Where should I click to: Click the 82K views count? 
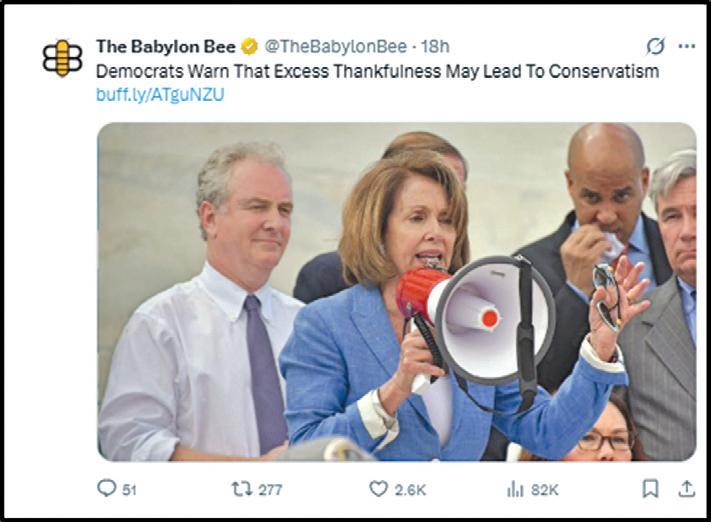pyautogui.click(x=545, y=490)
